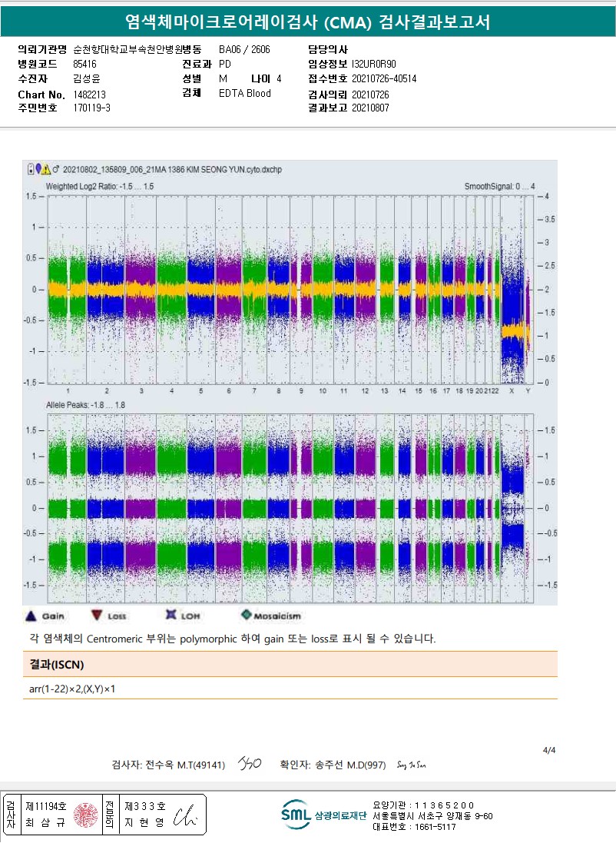Click the arr(1-22)×2,(X,Y)×1 result text

72,689
